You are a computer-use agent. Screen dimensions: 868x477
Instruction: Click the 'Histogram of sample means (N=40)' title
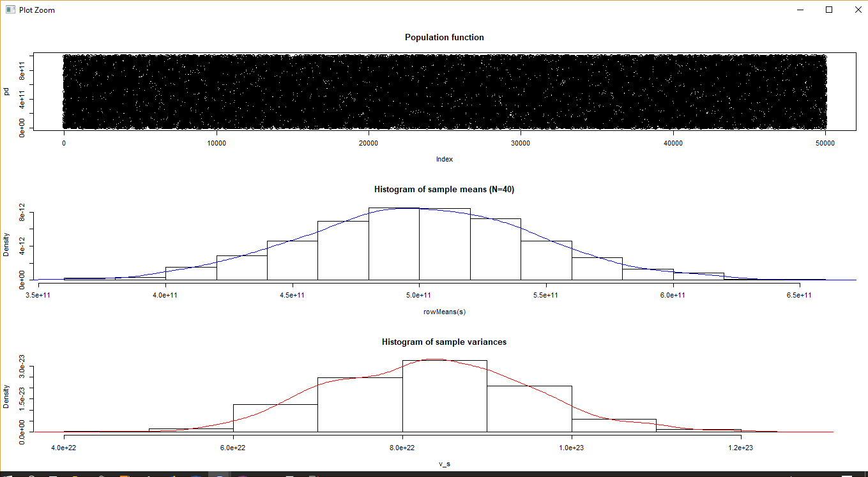click(x=445, y=190)
